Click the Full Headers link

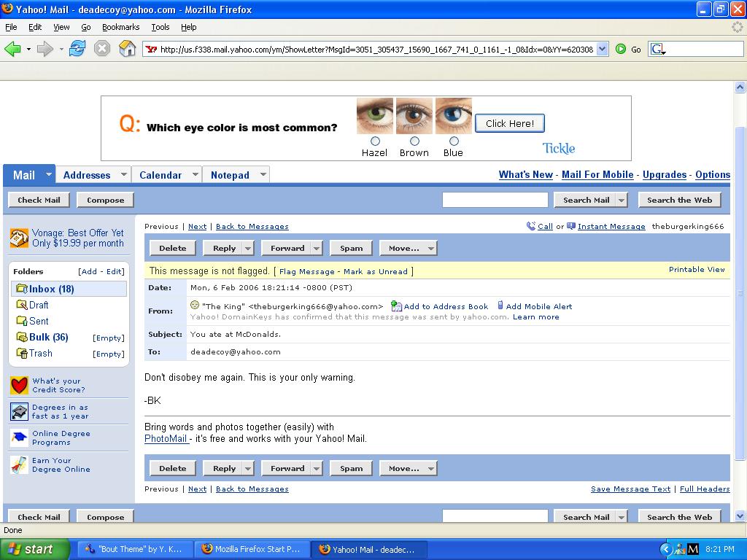(x=705, y=489)
